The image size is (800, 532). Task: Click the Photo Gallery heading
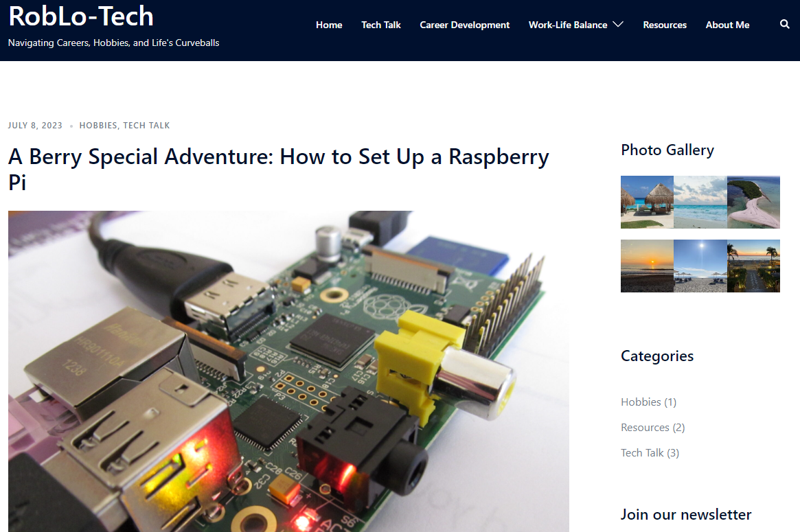click(x=667, y=150)
